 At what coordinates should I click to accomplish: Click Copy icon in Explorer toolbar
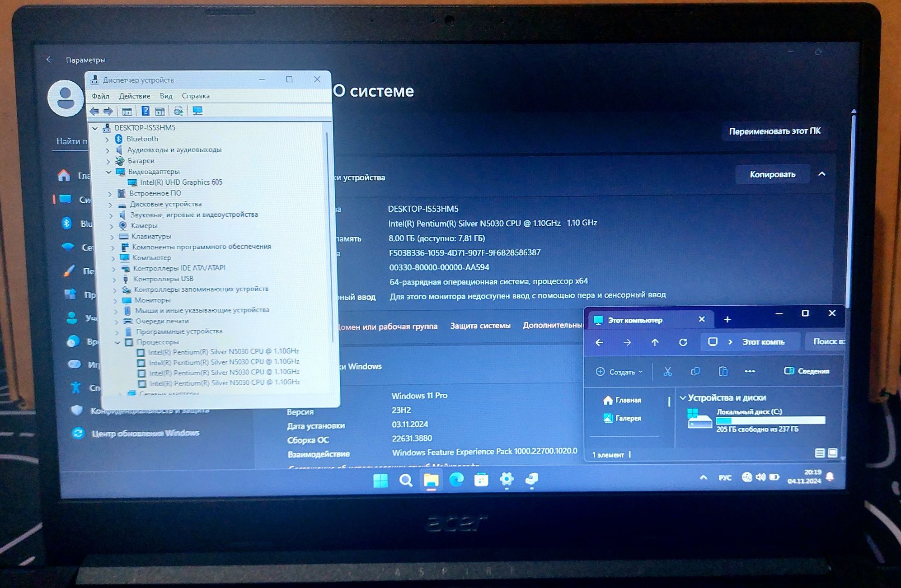pyautogui.click(x=695, y=371)
